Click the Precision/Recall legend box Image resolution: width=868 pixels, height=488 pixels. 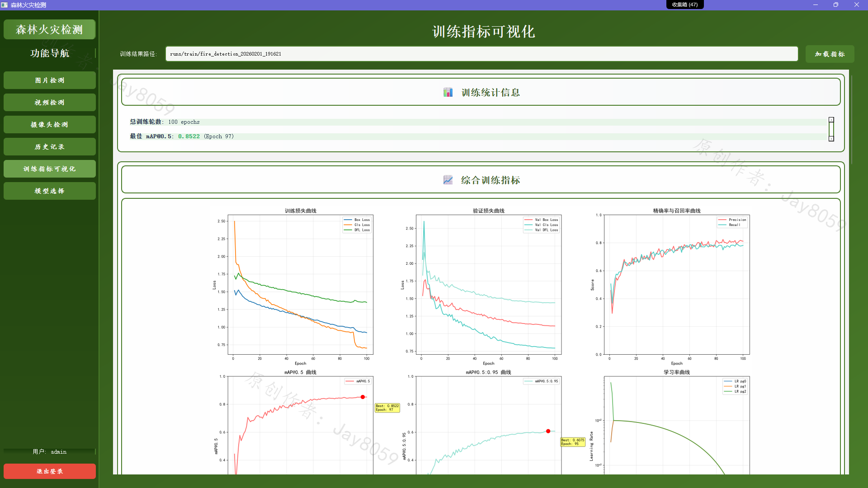[732, 222]
